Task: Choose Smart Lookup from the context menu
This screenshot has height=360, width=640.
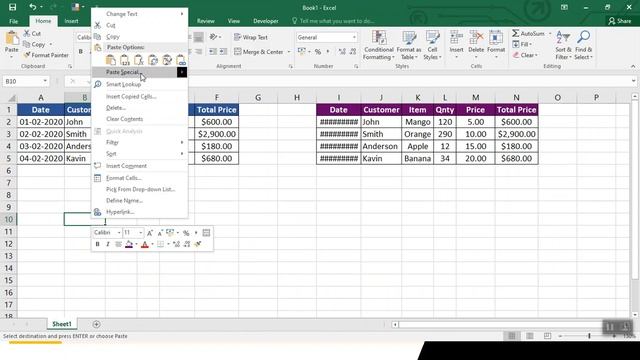Action: coord(140,84)
